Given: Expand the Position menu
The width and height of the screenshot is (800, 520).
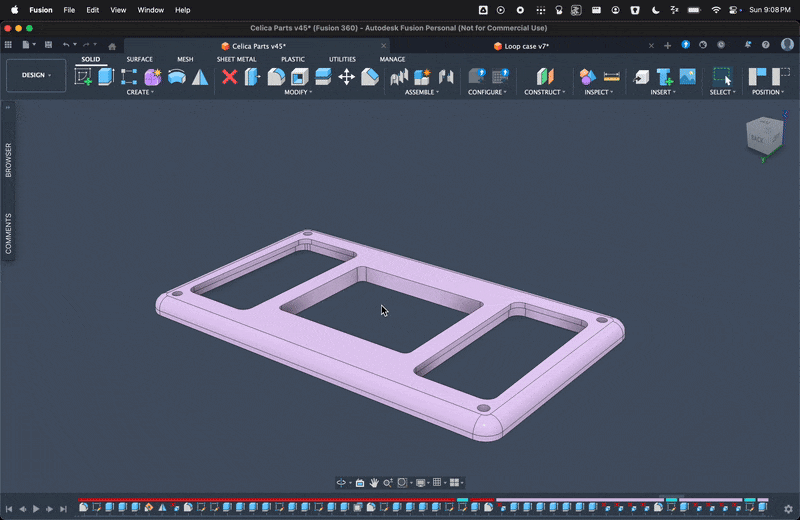Looking at the screenshot, I should tap(768, 92).
